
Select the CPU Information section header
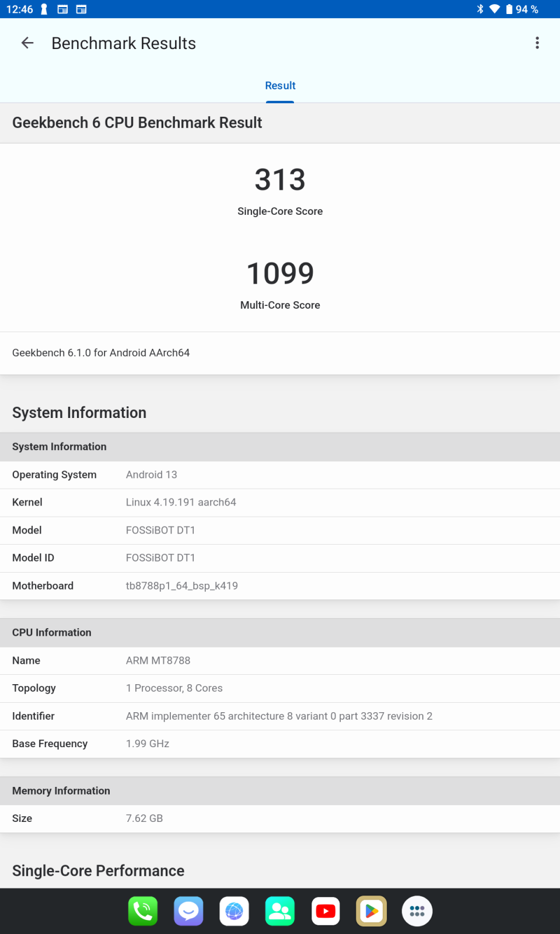pyautogui.click(x=52, y=632)
